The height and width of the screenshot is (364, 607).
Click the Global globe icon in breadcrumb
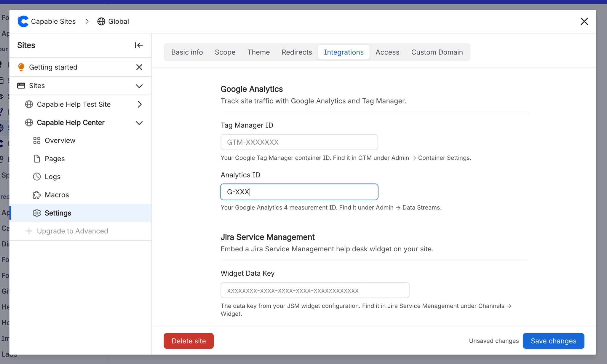point(101,21)
